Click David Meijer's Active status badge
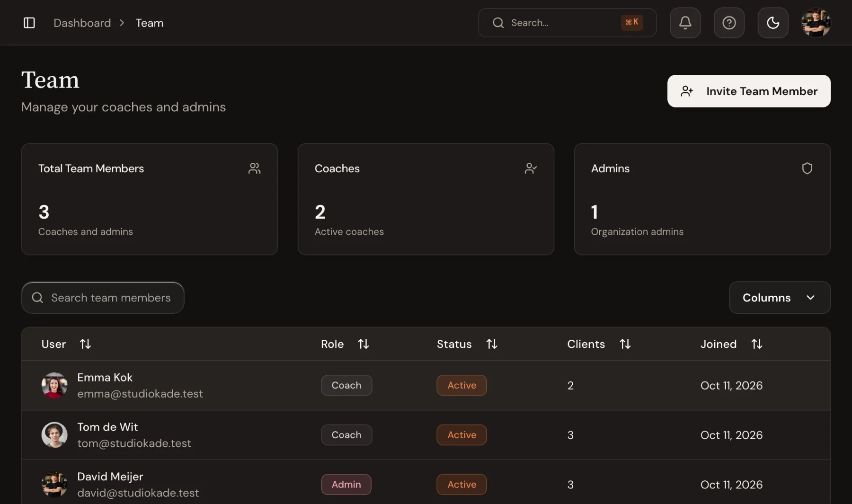The width and height of the screenshot is (852, 504). pyautogui.click(x=462, y=485)
